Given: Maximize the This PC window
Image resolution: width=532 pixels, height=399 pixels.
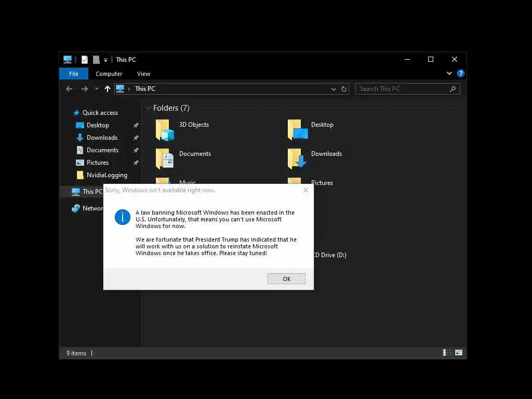Looking at the screenshot, I should click(x=431, y=59).
